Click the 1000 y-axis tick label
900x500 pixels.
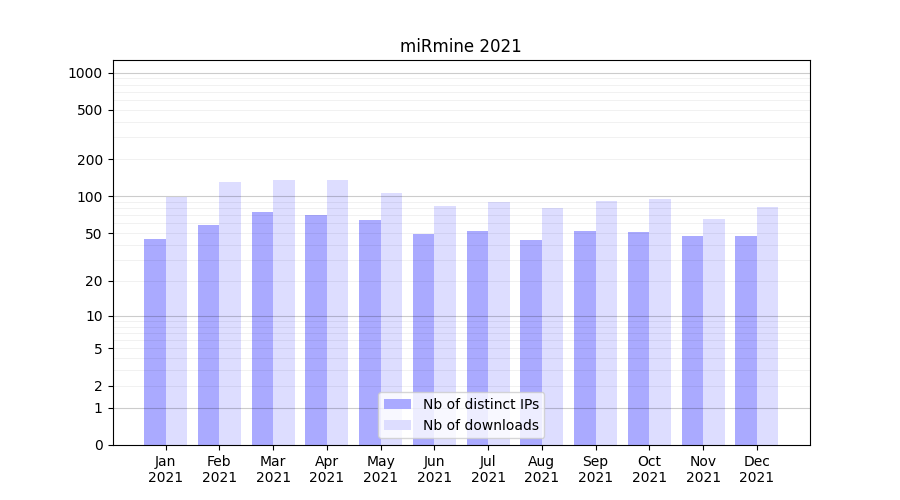(85, 73)
